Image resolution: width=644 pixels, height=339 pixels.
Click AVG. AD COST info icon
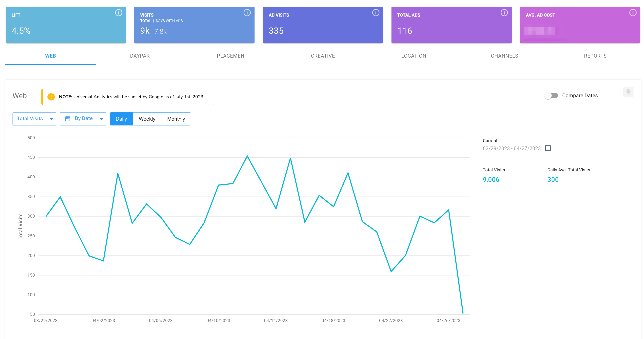pos(632,13)
